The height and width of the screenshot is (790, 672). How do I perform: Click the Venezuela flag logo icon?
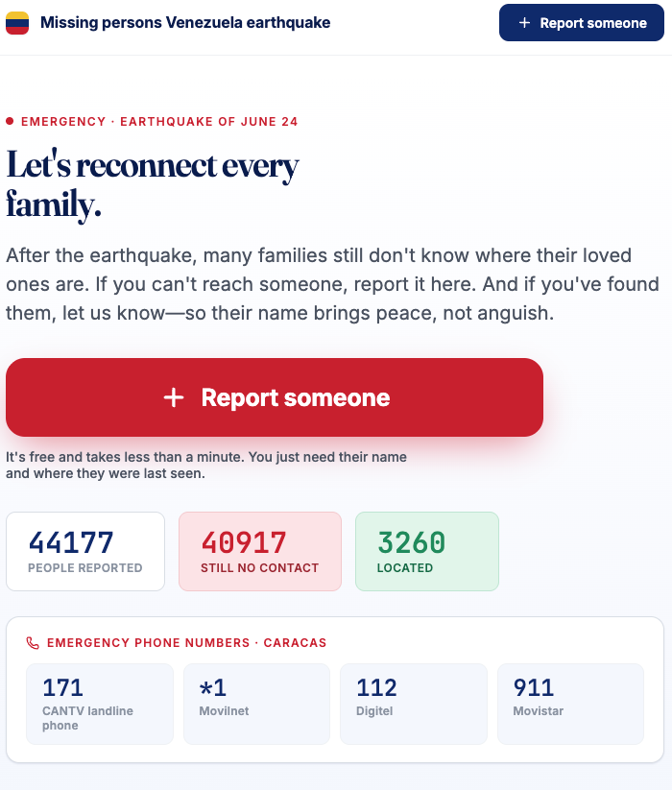(17, 23)
